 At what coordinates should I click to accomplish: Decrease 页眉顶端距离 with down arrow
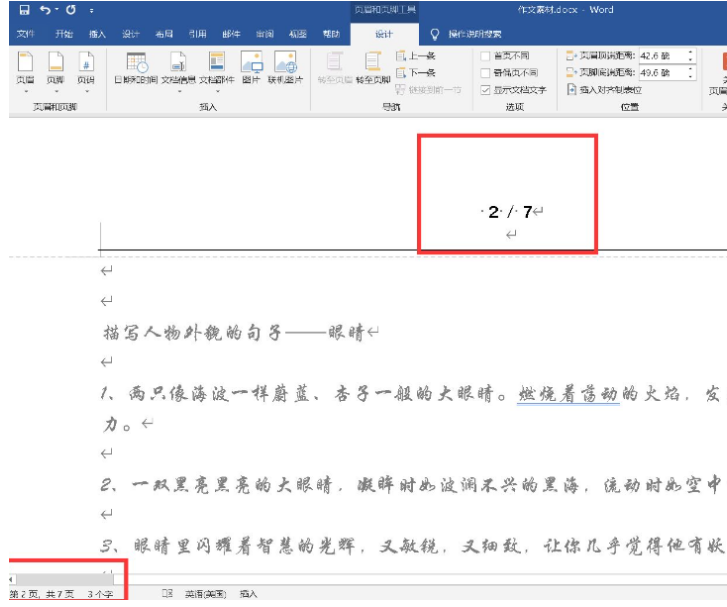coord(691,59)
